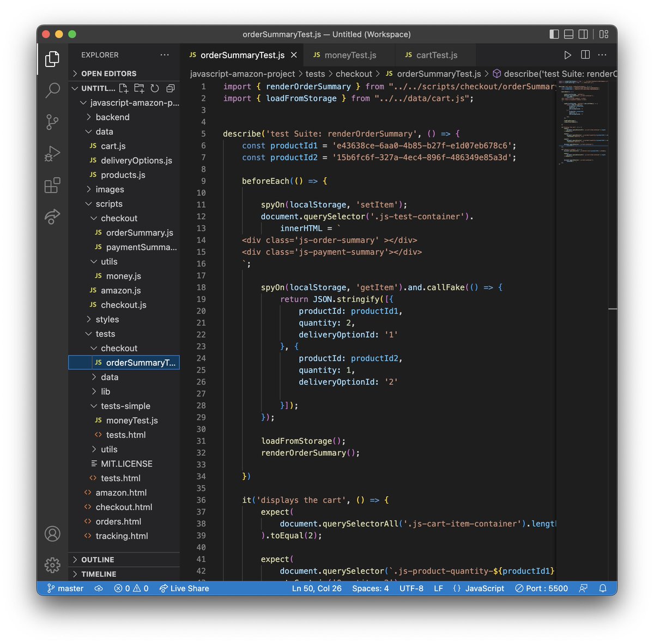Open the Explorer view in the activity bar
654x644 pixels.
[52, 59]
